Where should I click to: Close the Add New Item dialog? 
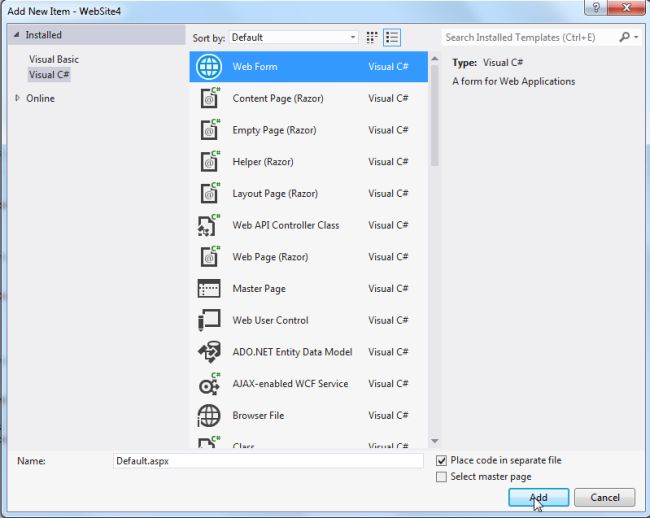click(626, 7)
